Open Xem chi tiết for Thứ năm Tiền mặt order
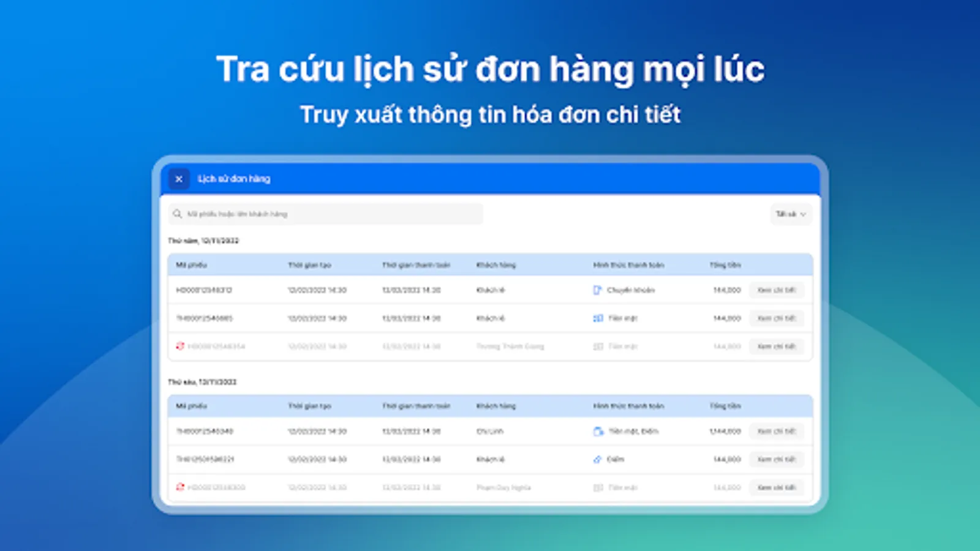 pyautogui.click(x=777, y=318)
